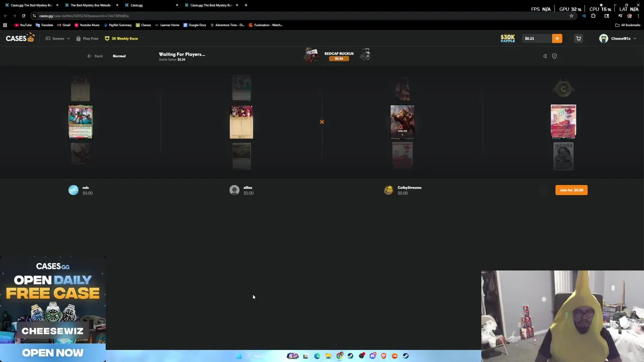This screenshot has height=362, width=644.
Task: Click the Goblins card in ColbyStreams' reel
Action: (403, 122)
